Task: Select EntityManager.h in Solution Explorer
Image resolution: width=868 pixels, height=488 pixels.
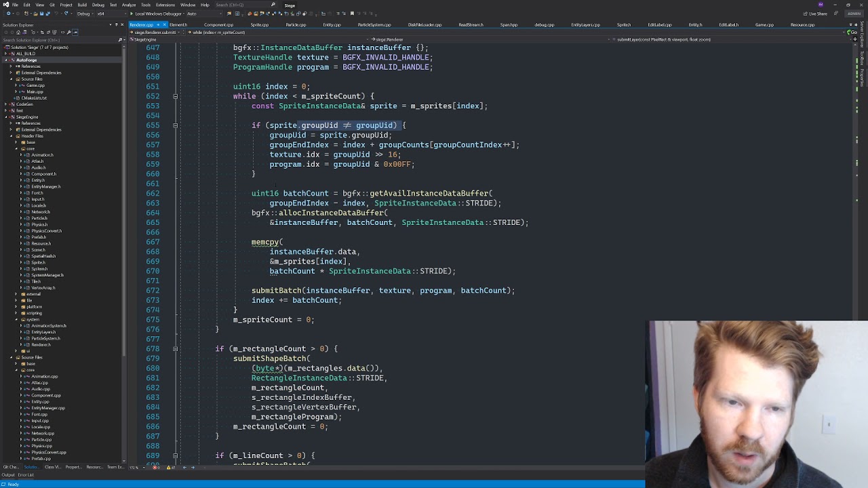Action: coord(45,186)
